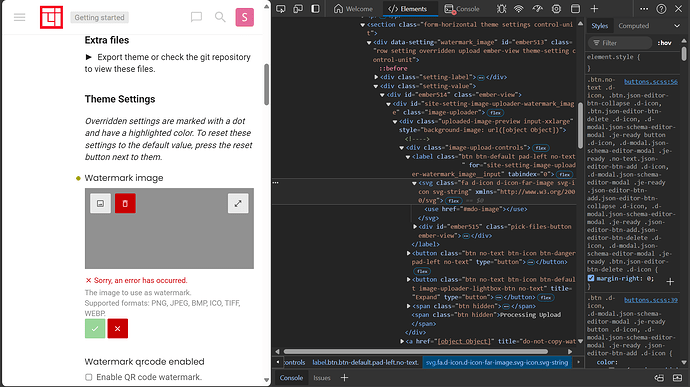Collapse the div class setting-value node
The width and height of the screenshot is (690, 387).
click(376, 86)
